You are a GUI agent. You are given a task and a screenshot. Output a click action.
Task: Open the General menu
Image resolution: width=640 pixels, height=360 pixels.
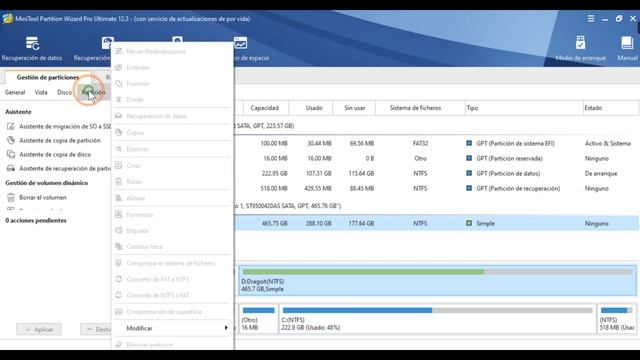[15, 93]
